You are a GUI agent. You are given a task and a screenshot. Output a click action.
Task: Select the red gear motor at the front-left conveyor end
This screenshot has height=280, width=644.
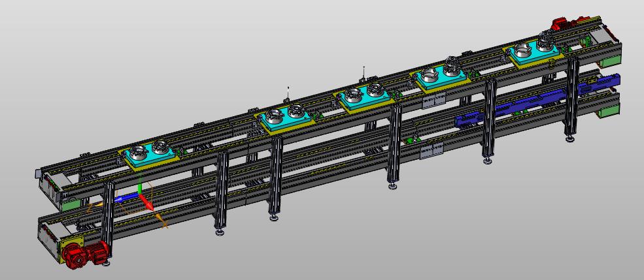[x=86, y=254]
